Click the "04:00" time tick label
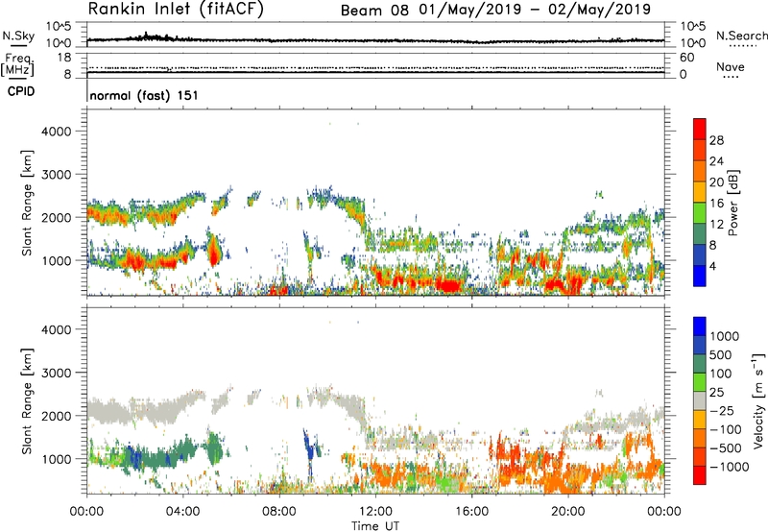 point(182,512)
